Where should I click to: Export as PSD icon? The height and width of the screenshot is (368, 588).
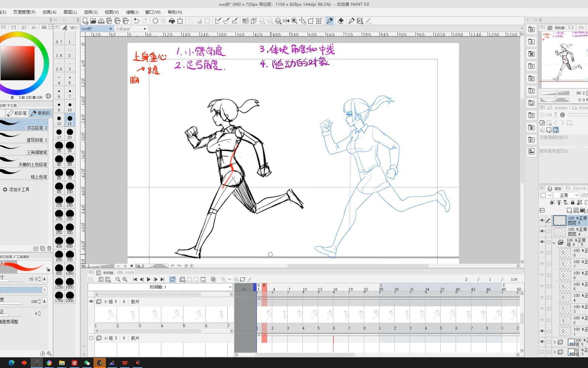click(126, 21)
